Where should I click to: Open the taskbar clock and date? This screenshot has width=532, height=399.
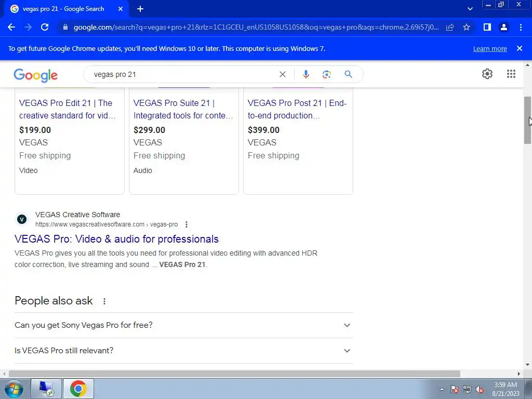pyautogui.click(x=506, y=389)
